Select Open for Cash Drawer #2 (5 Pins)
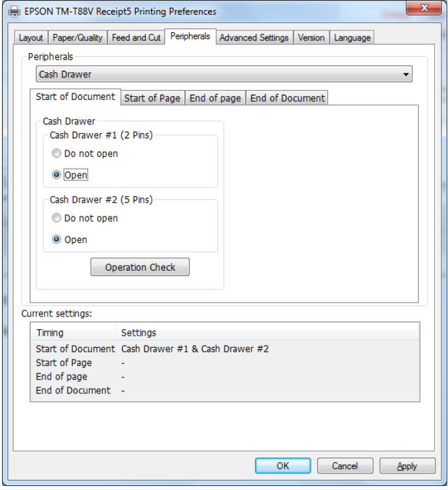448x490 pixels. [70, 240]
